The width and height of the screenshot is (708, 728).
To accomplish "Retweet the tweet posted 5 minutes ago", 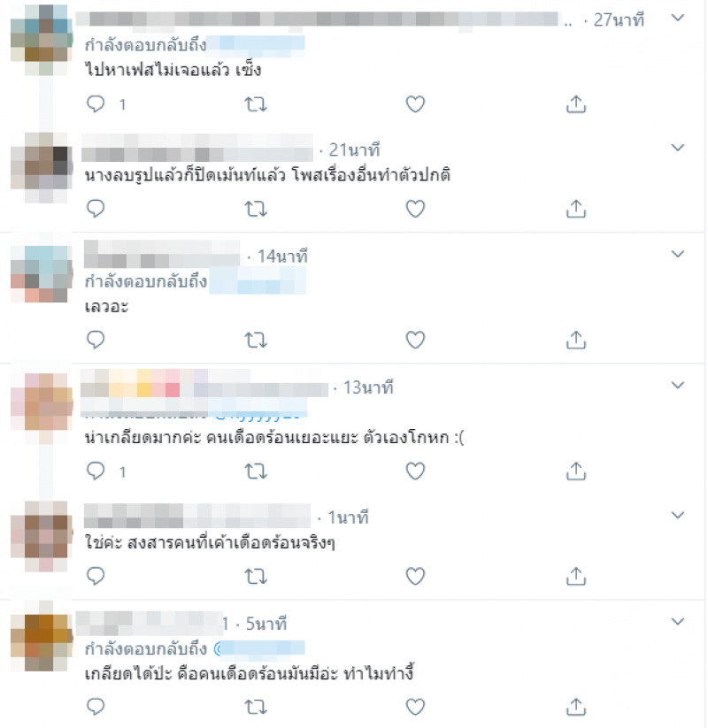I will click(256, 707).
